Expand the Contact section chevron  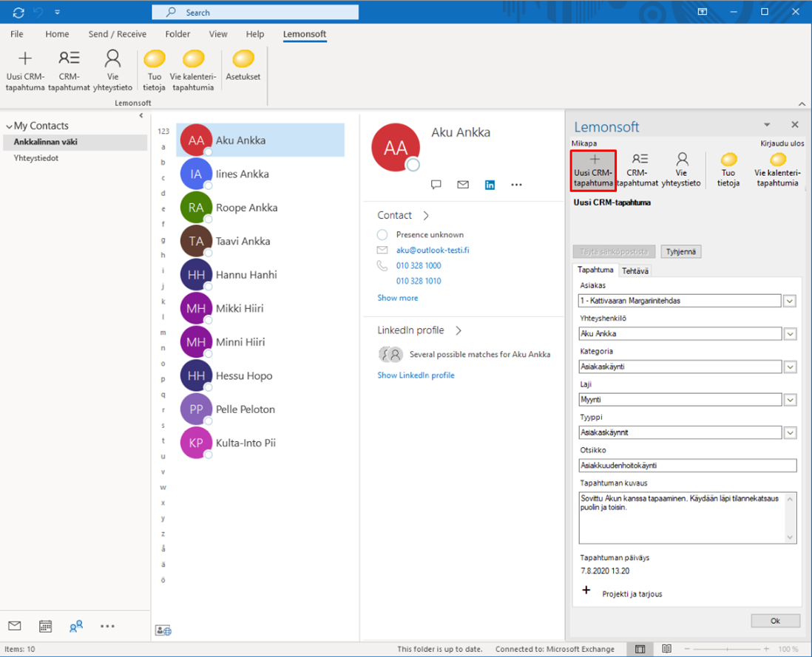426,215
